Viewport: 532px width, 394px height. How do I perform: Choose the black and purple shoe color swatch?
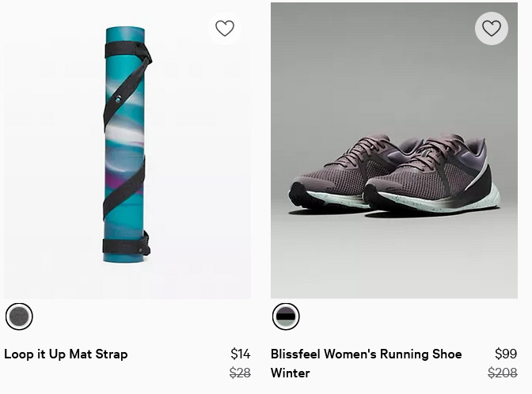[286, 316]
